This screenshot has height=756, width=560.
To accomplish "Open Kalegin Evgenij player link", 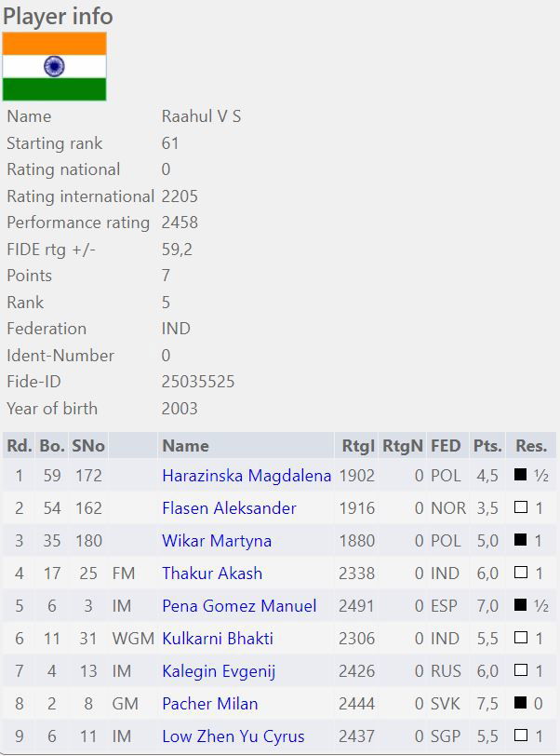I will point(219,671).
